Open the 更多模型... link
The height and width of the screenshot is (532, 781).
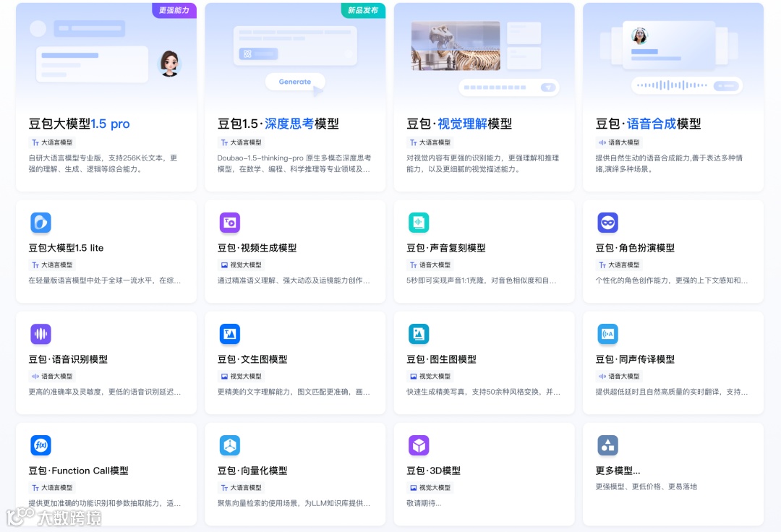click(618, 471)
